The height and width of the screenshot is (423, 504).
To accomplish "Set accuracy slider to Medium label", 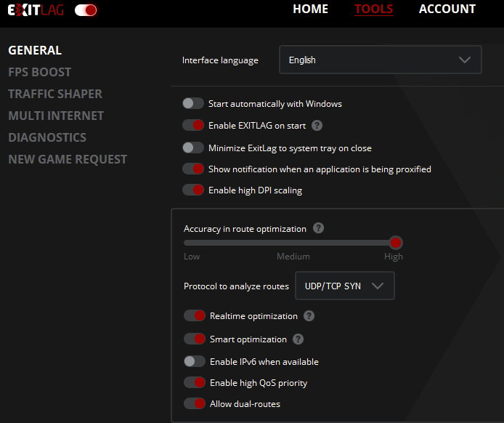I will (x=293, y=257).
